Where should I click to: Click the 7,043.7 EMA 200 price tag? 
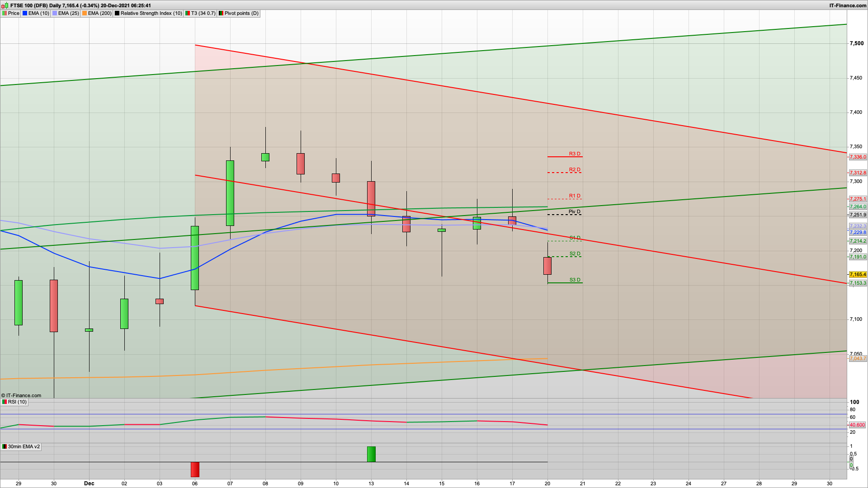click(858, 358)
